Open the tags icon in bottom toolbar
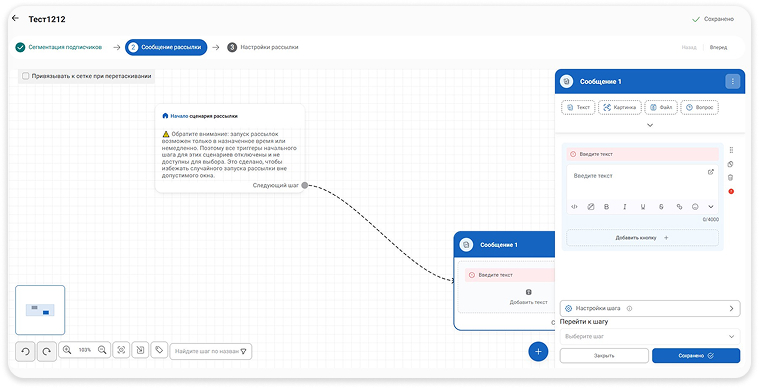This screenshot has width=759, height=388. [x=159, y=350]
